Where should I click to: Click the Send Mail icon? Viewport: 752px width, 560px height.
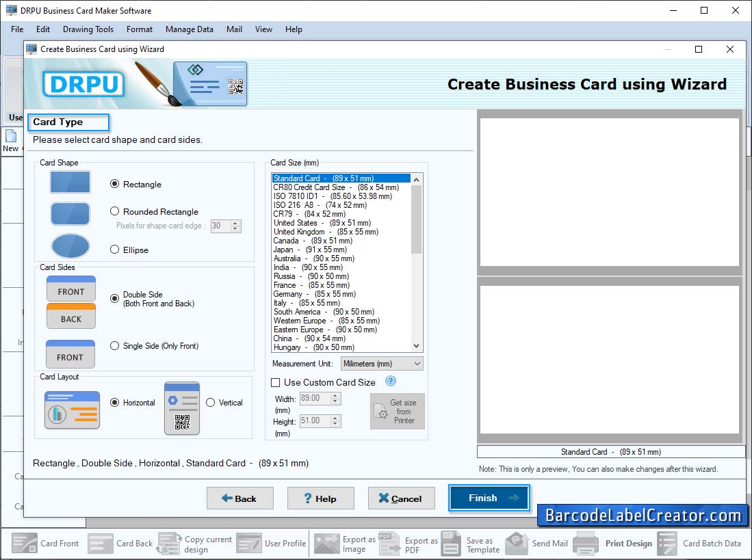pos(517,543)
